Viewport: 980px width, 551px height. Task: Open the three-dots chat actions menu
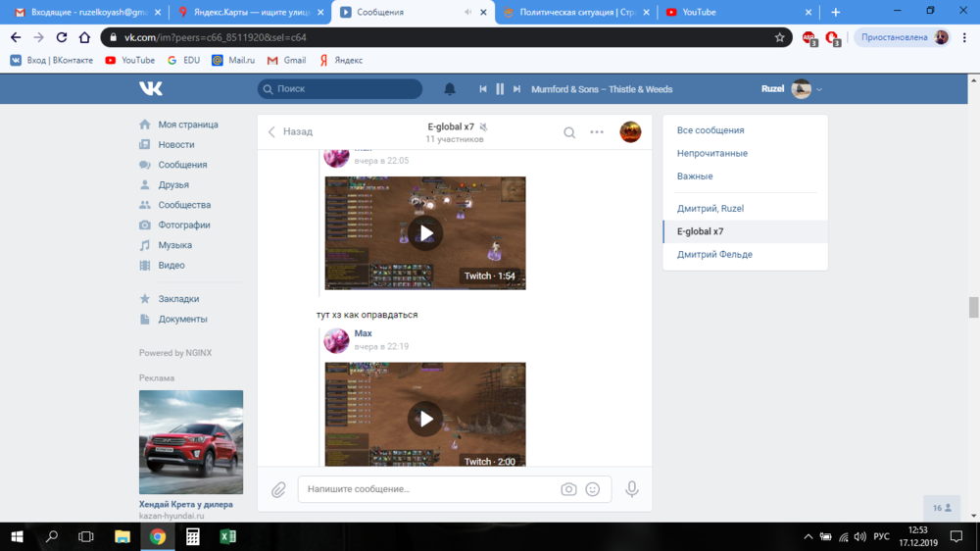(597, 132)
